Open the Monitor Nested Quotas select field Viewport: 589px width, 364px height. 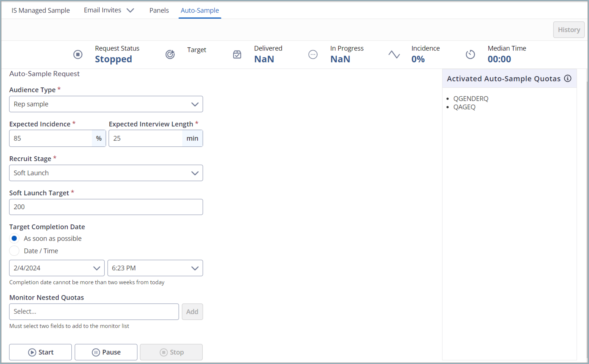point(94,312)
